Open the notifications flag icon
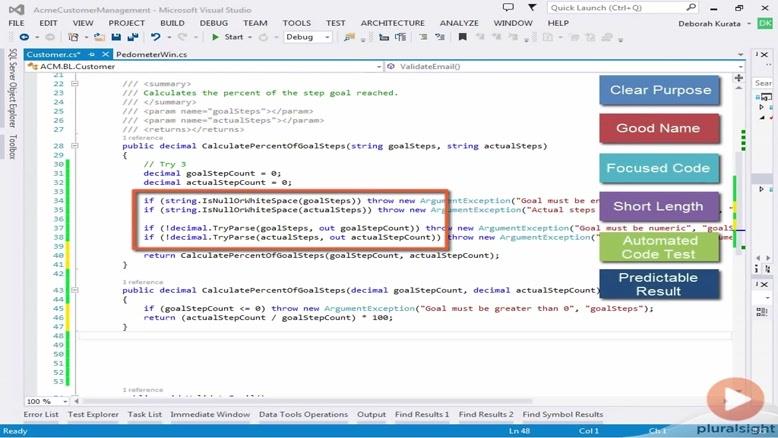The height and width of the screenshot is (438, 778). point(532,7)
